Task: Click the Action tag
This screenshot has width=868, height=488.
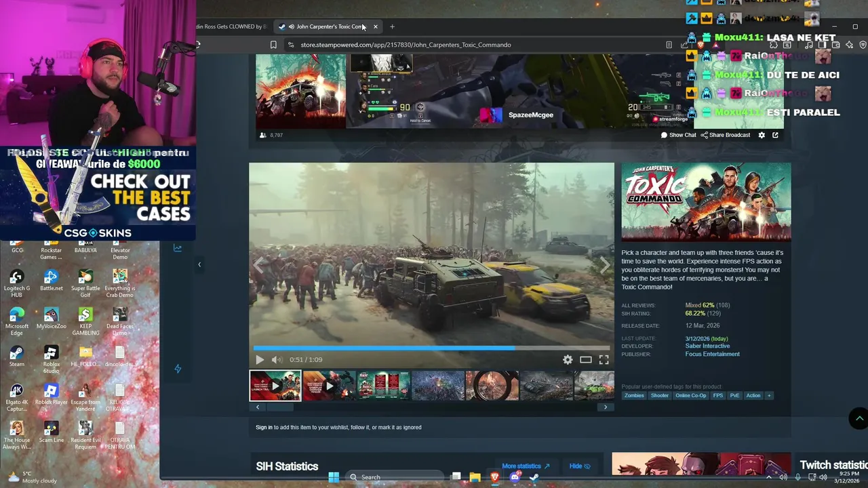Action: pos(753,395)
